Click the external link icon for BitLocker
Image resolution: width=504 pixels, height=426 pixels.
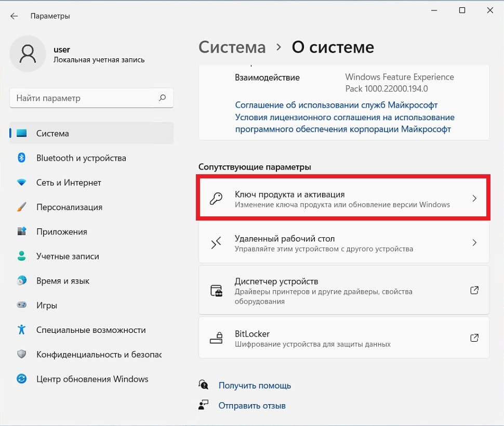pyautogui.click(x=474, y=338)
